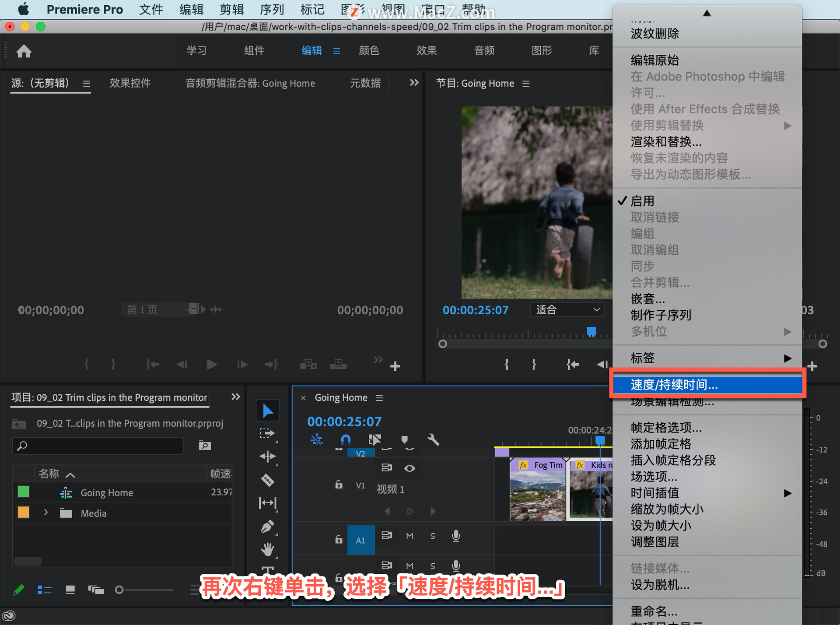Open 序列 menu in menu bar
The height and width of the screenshot is (625, 840).
[x=272, y=10]
